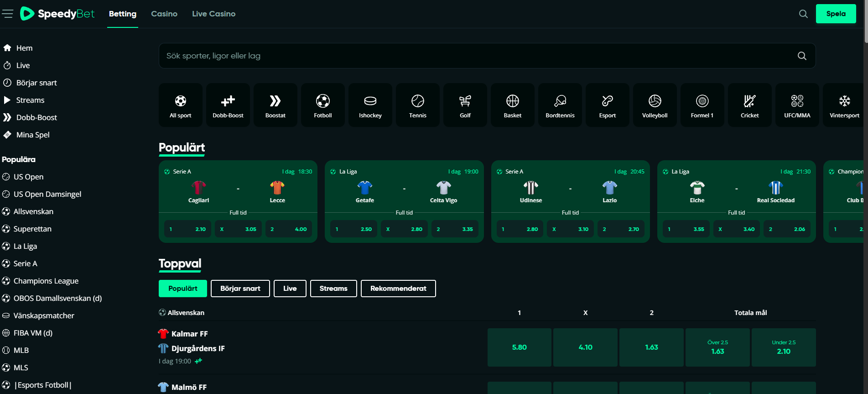Open the Tennis sport tile
Screen dimensions: 868x394
[x=418, y=105]
